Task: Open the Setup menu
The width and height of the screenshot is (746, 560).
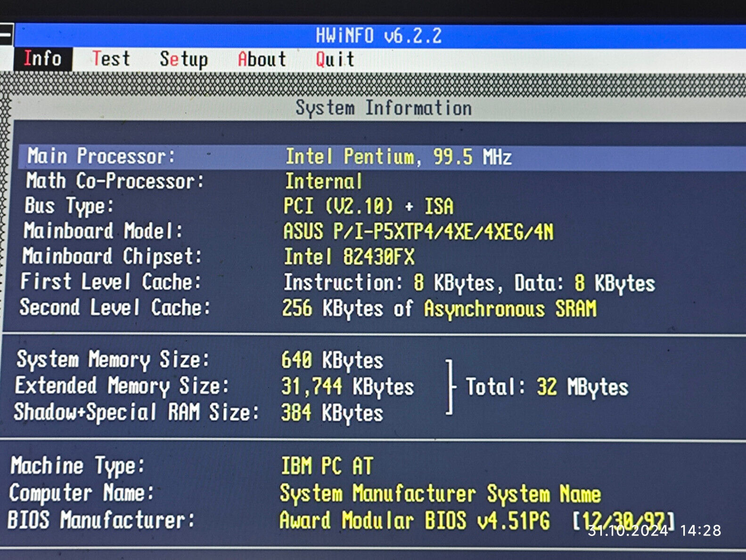Action: point(183,59)
